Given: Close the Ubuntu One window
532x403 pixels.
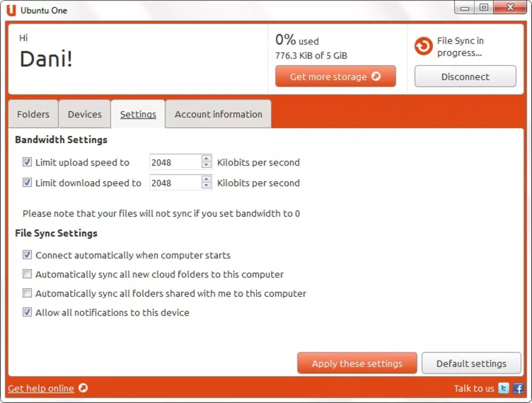Looking at the screenshot, I should tap(510, 8).
